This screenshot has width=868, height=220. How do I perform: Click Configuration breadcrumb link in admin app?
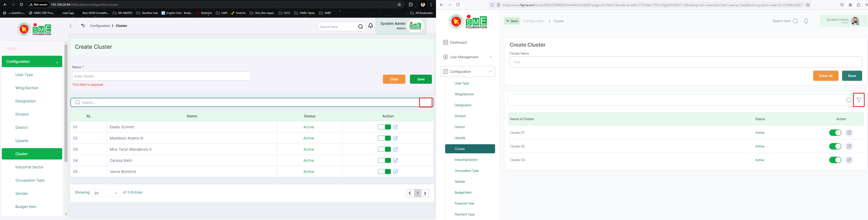click(100, 26)
